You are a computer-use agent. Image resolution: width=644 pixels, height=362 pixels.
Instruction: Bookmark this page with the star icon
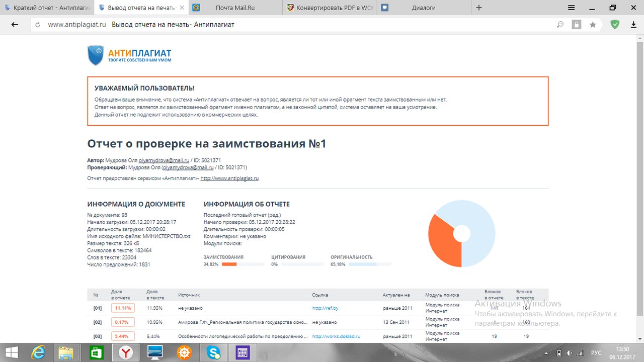point(593,25)
